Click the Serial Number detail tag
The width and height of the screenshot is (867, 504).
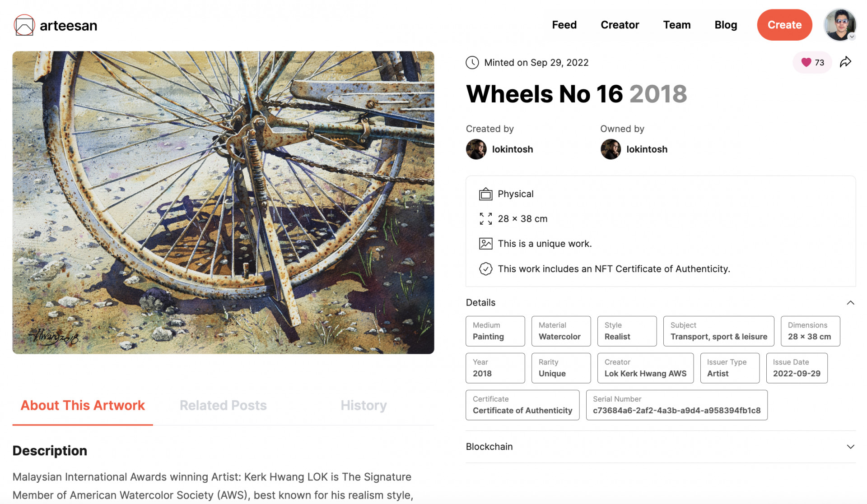point(676,405)
